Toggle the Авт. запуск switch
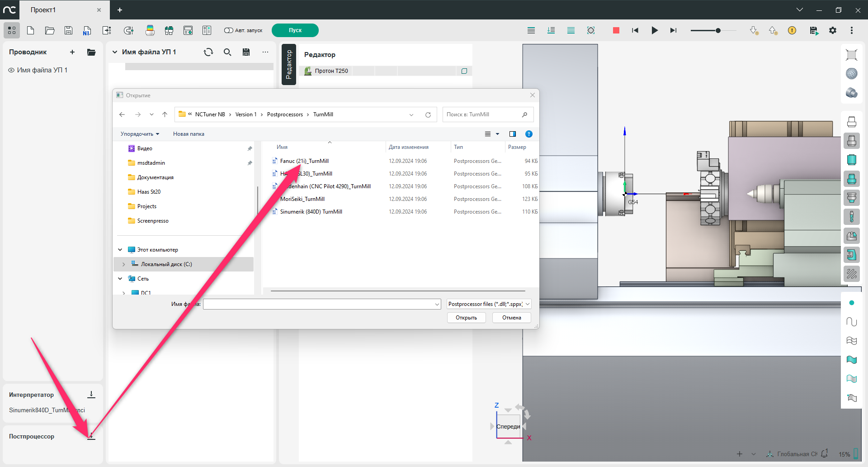868x467 pixels. (x=229, y=30)
